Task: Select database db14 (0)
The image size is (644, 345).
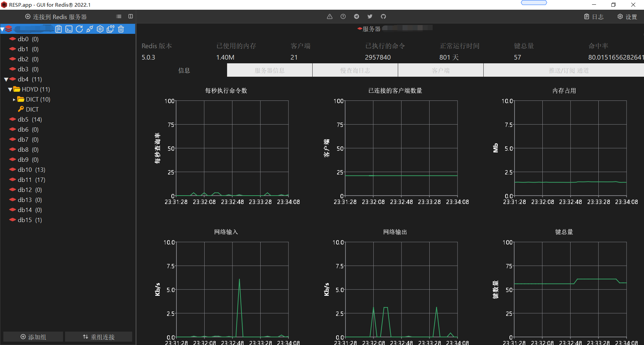Action: [x=30, y=210]
